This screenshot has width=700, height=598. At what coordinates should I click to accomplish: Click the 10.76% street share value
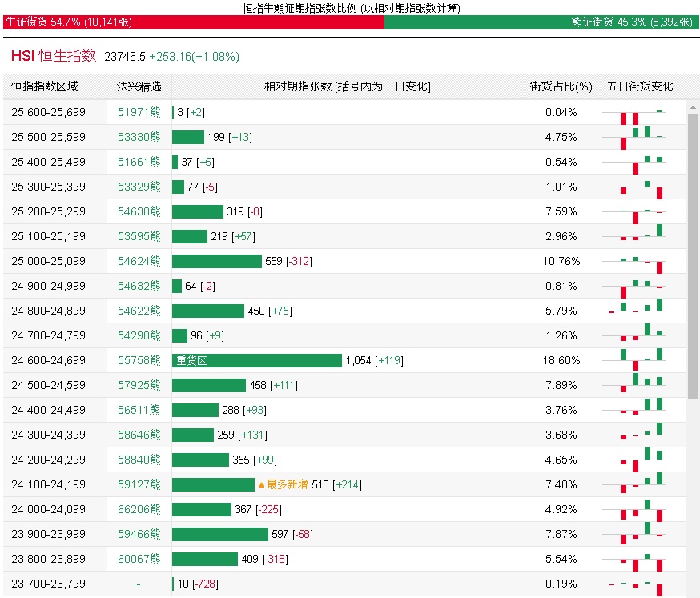pyautogui.click(x=561, y=261)
